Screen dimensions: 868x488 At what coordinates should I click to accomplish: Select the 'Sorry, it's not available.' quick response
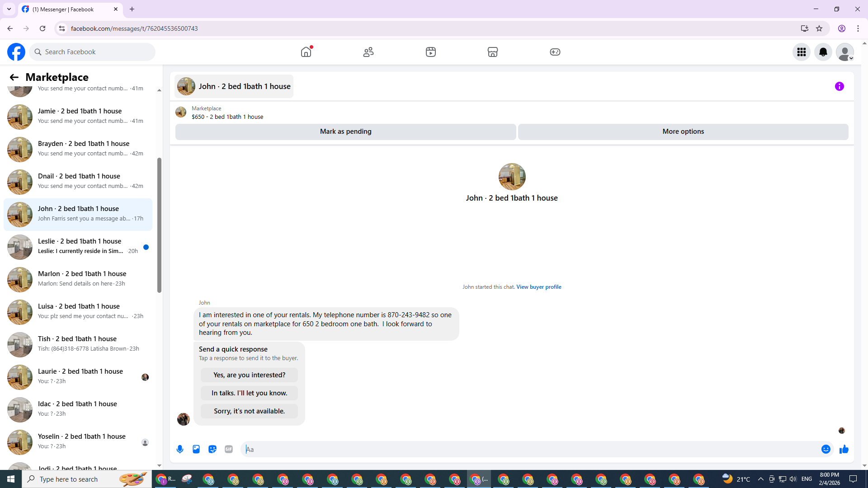point(249,411)
